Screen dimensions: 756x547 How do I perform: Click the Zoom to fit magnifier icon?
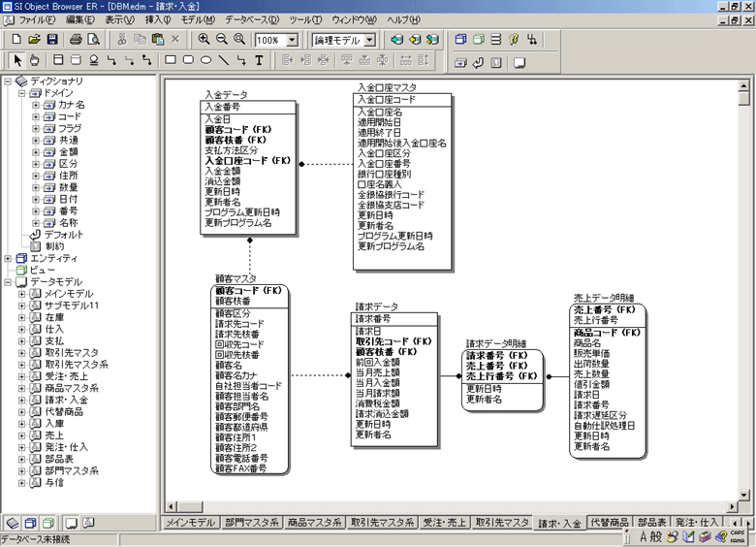239,39
